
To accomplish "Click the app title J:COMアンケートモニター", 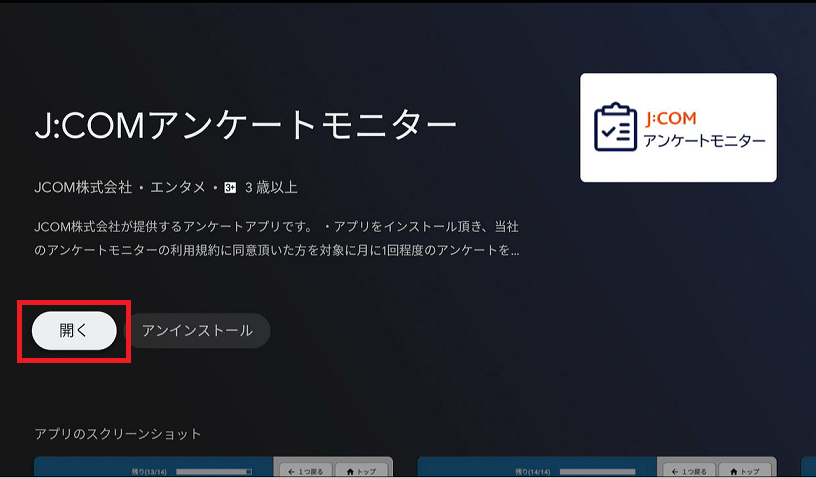I will [x=245, y=125].
